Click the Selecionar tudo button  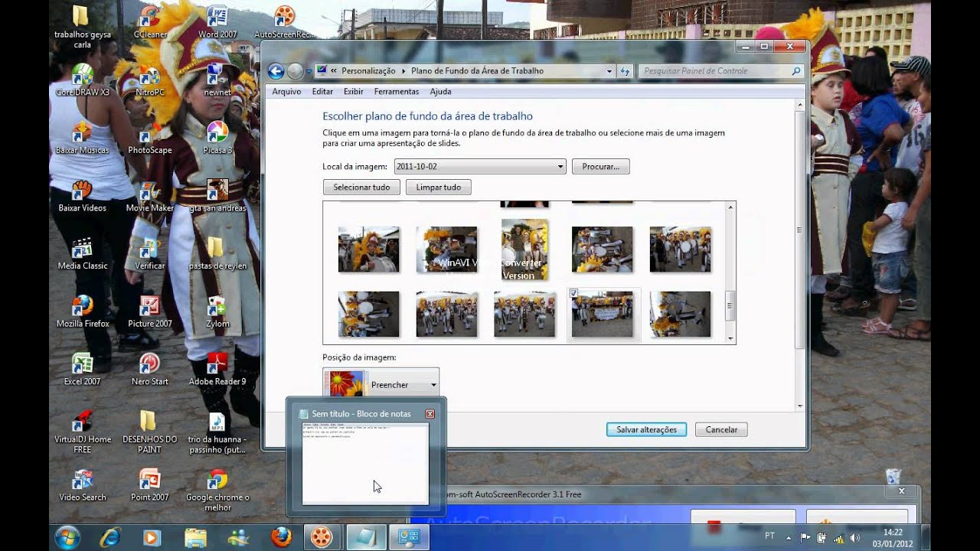tap(361, 187)
